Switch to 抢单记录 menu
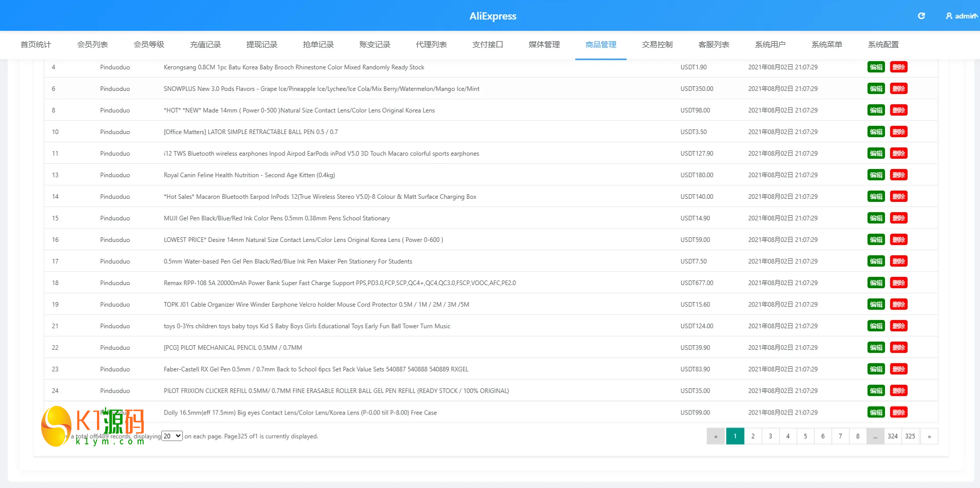 [318, 45]
